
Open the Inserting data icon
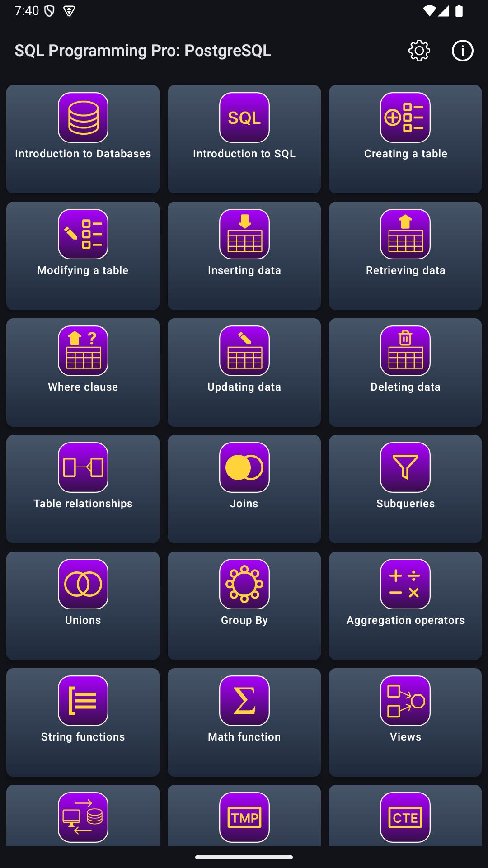click(244, 234)
